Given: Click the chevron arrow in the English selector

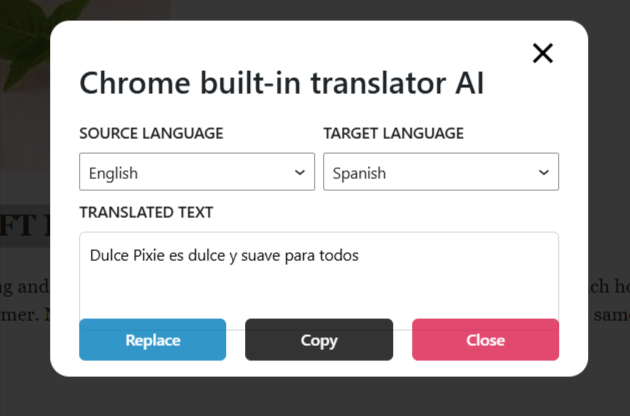Looking at the screenshot, I should tap(299, 172).
